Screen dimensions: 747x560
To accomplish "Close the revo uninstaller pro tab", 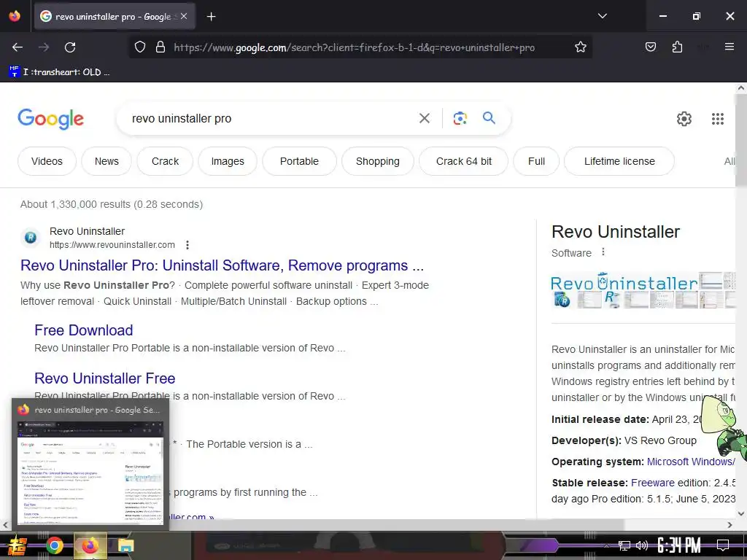I will (184, 16).
